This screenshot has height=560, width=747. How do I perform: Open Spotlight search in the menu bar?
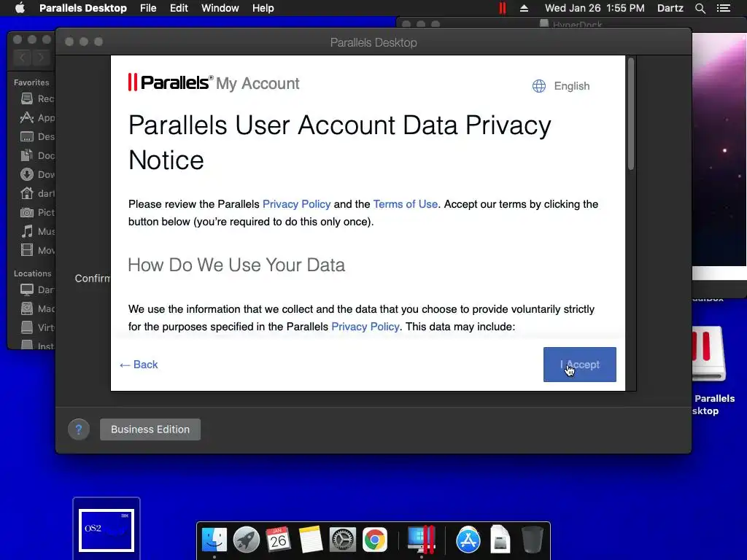coord(700,8)
